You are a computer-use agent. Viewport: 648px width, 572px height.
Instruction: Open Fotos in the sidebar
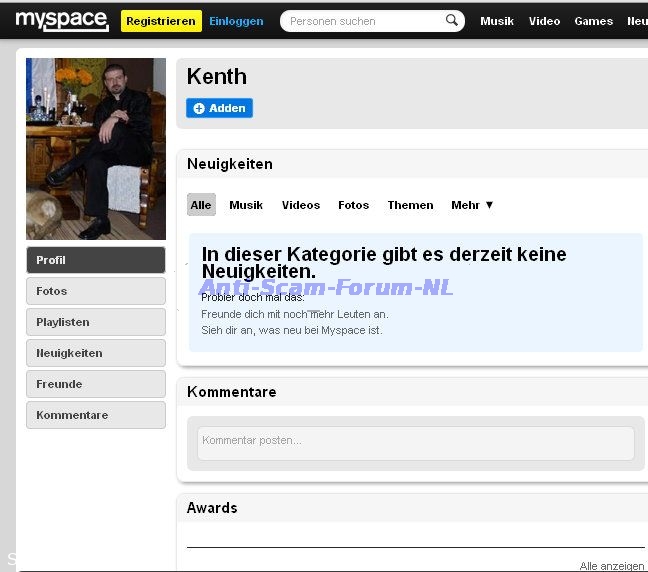(96, 291)
